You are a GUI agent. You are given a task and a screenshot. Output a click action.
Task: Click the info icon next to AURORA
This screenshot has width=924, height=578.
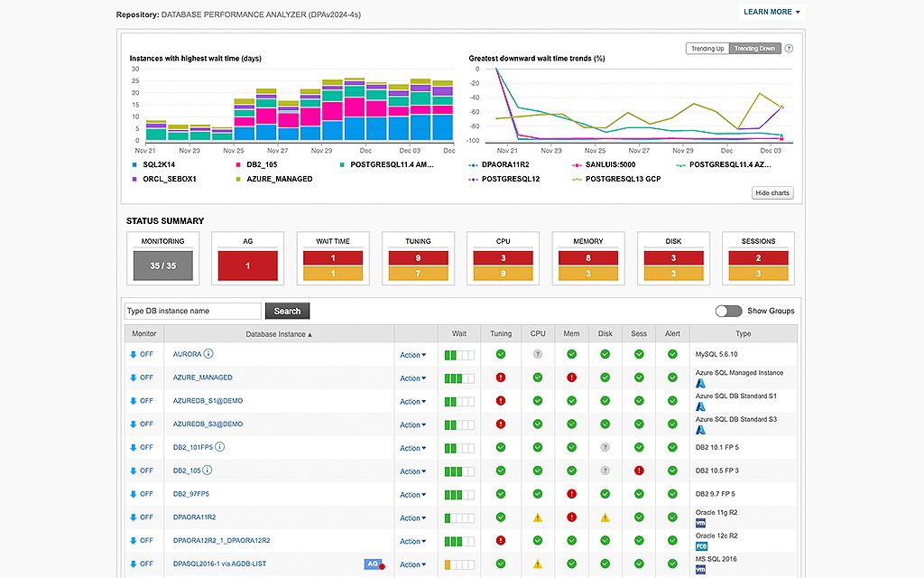tap(208, 354)
